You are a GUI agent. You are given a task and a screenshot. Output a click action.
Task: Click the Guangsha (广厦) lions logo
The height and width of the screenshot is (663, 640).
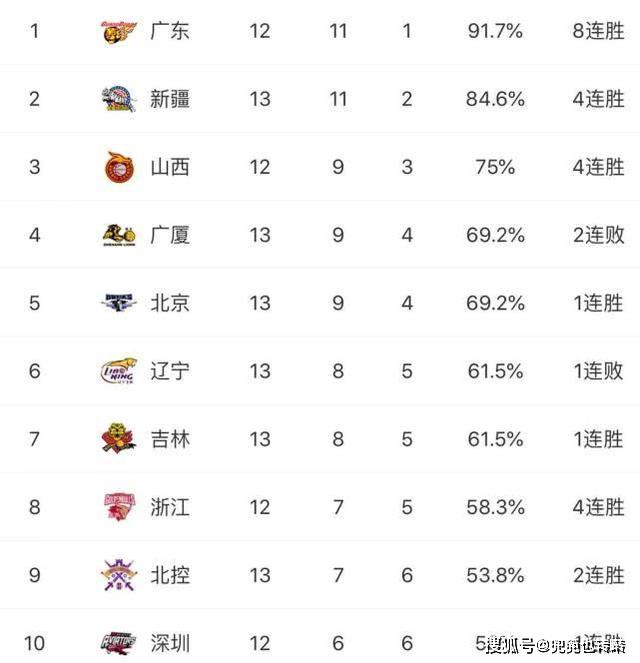click(x=119, y=235)
